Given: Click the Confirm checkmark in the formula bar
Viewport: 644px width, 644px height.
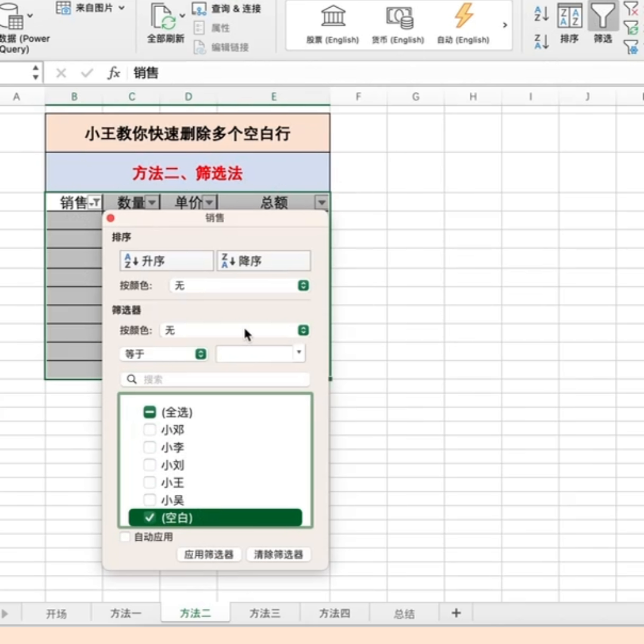Looking at the screenshot, I should point(86,73).
